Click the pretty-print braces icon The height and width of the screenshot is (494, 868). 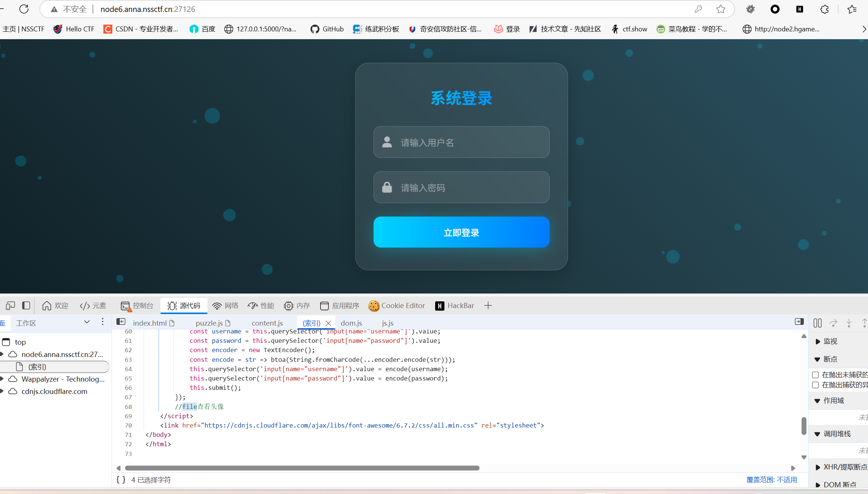[121, 480]
